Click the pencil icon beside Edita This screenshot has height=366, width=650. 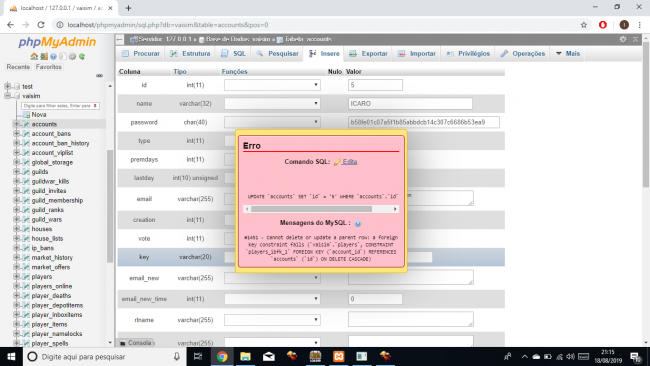tap(337, 162)
